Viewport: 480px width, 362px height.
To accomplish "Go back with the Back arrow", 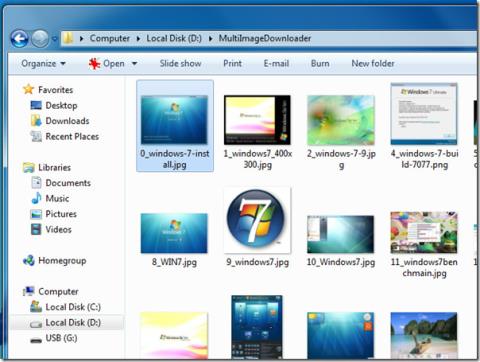I will (x=19, y=39).
